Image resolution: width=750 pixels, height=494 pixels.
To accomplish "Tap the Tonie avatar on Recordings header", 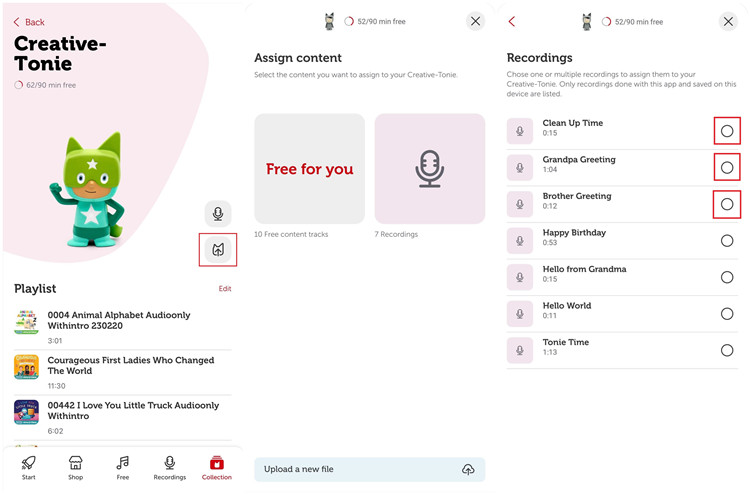I will 587,22.
